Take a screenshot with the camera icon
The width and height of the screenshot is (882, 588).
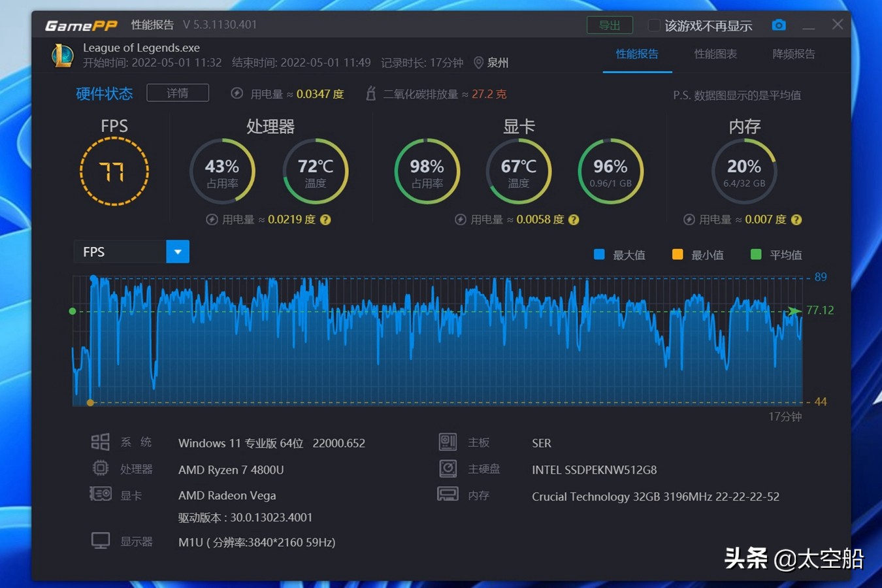[779, 25]
